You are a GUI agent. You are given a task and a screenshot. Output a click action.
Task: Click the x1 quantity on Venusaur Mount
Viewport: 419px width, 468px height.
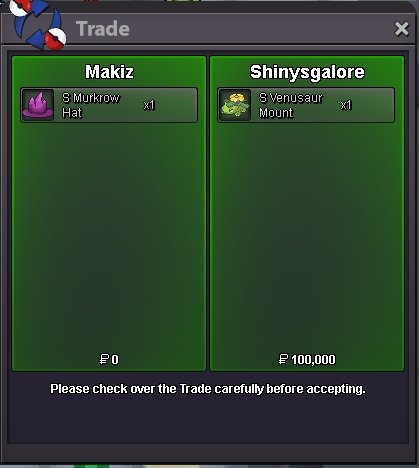[x=346, y=105]
